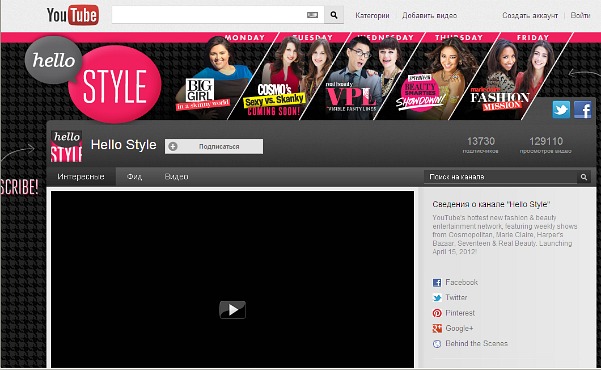601x370 pixels.
Task: Click the Войти sign-in link
Action: coord(580,15)
